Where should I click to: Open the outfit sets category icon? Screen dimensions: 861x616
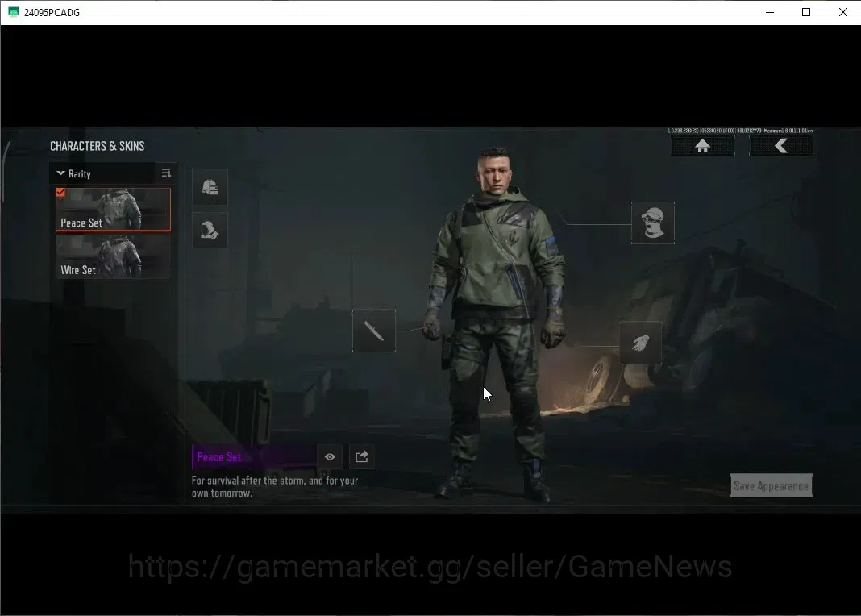point(210,187)
